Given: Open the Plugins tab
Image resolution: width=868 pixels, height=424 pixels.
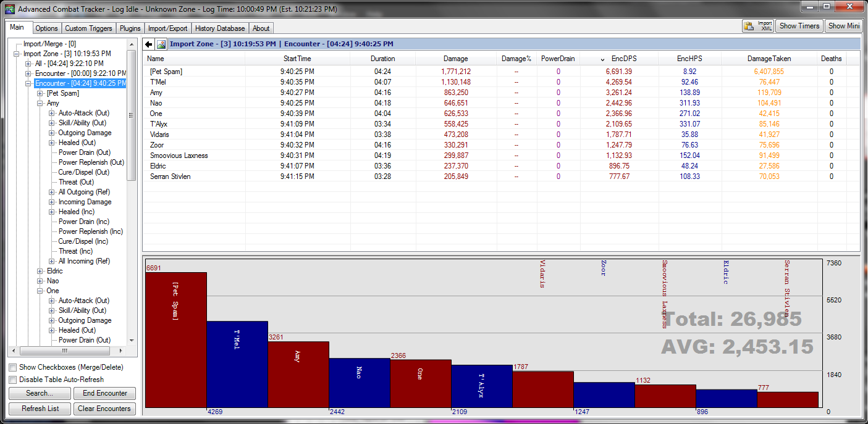Looking at the screenshot, I should (130, 28).
